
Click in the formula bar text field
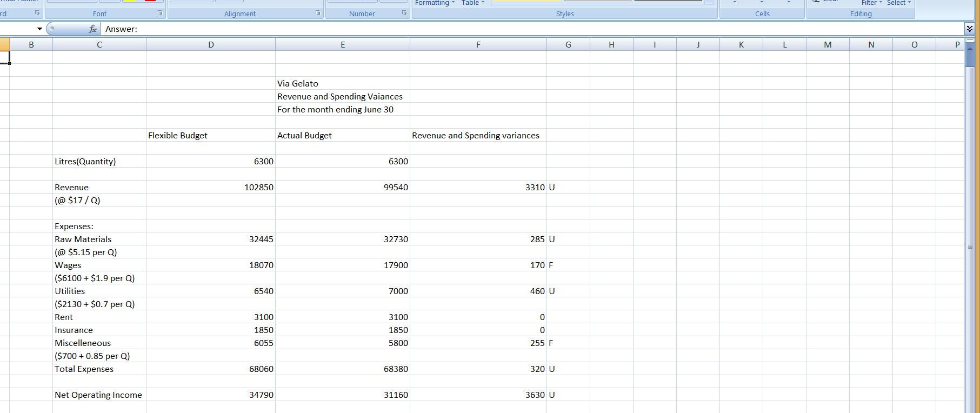click(x=486, y=29)
